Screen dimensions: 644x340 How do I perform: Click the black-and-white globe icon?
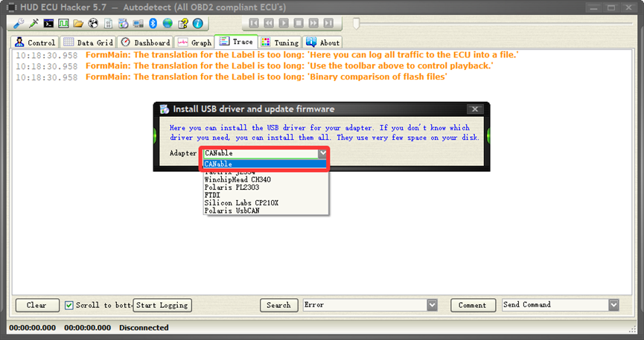pos(93,23)
